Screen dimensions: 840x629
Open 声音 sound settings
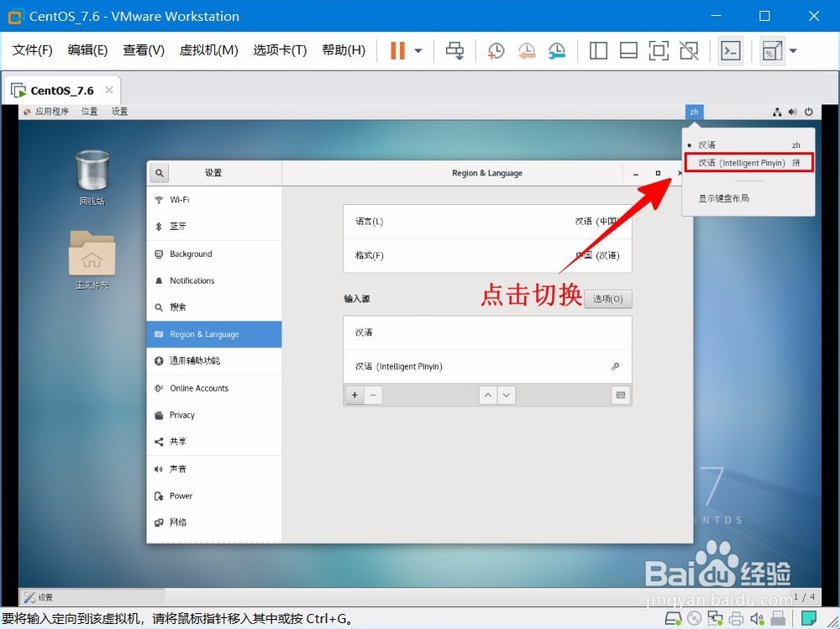click(214, 469)
